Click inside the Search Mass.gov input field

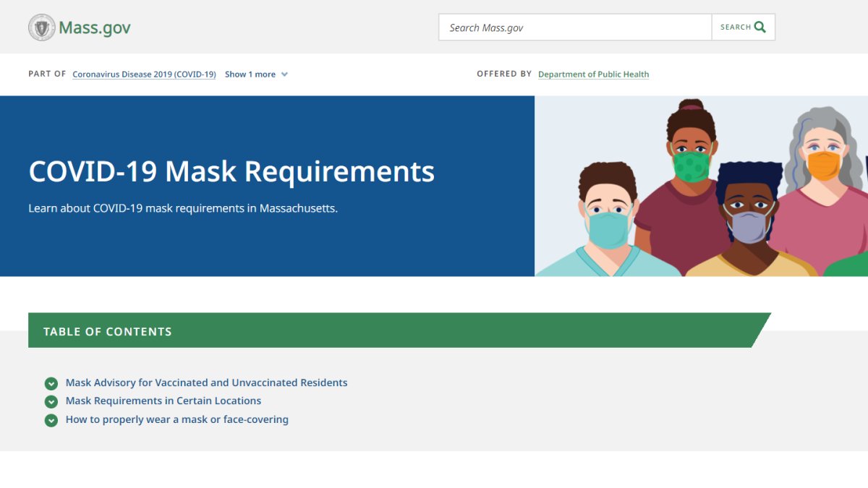coord(574,27)
